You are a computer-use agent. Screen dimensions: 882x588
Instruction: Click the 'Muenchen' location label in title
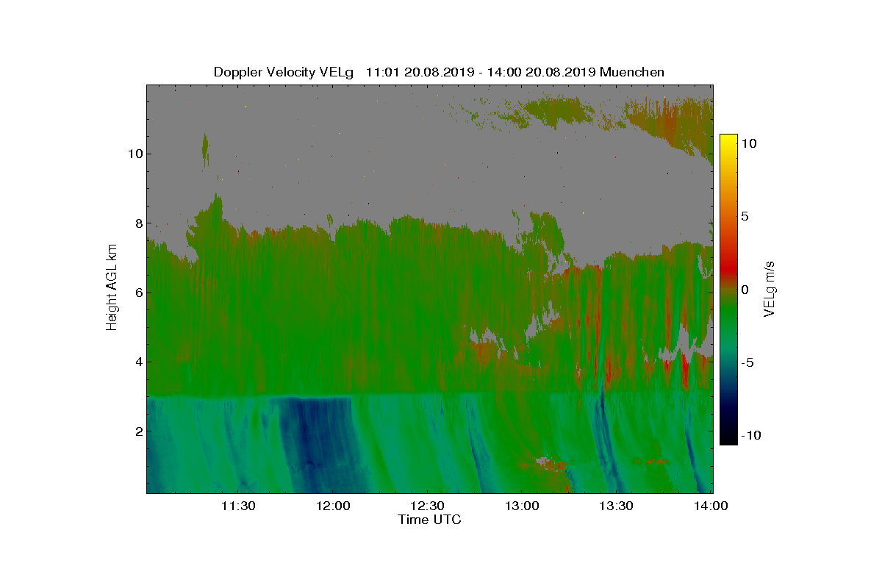click(632, 72)
